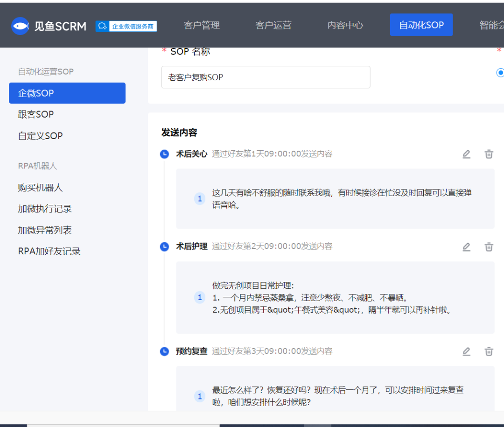The width and height of the screenshot is (504, 427).
Task: Click the SOP 名称 input field
Action: pos(266,77)
